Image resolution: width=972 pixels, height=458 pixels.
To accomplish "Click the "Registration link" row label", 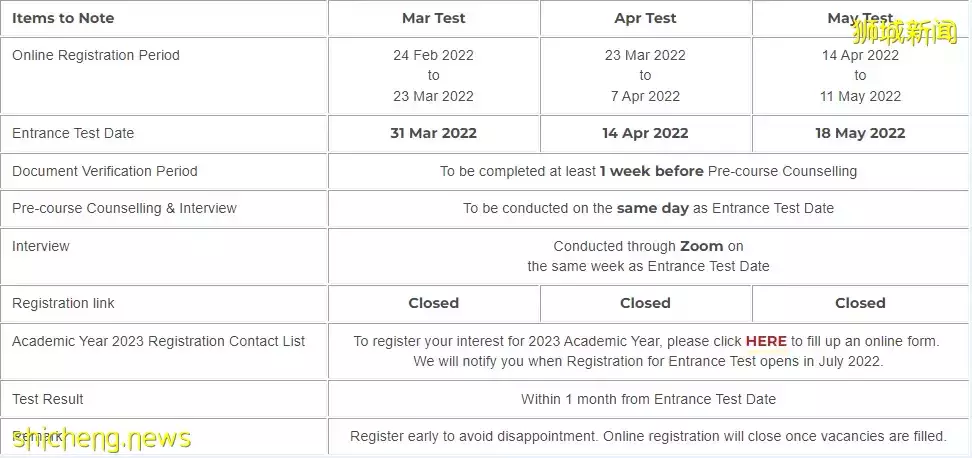I will (x=63, y=303).
